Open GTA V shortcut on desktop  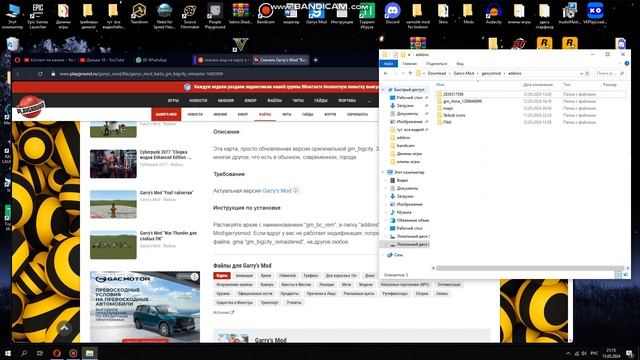pyautogui.click(x=240, y=44)
